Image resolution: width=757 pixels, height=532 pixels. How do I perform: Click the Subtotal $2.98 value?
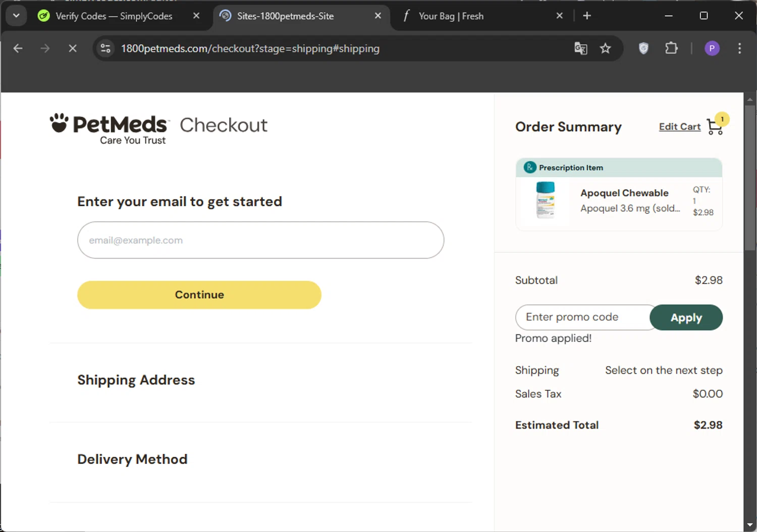709,280
